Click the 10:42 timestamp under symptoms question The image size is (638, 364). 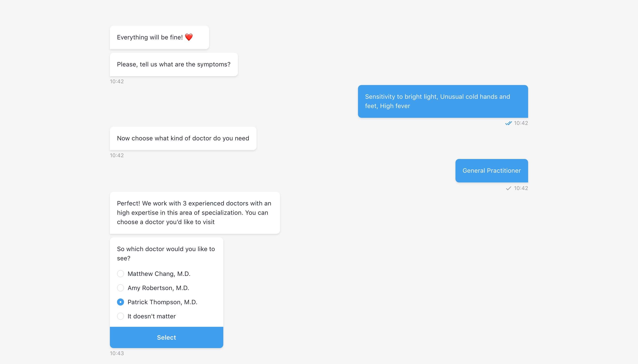tap(117, 81)
